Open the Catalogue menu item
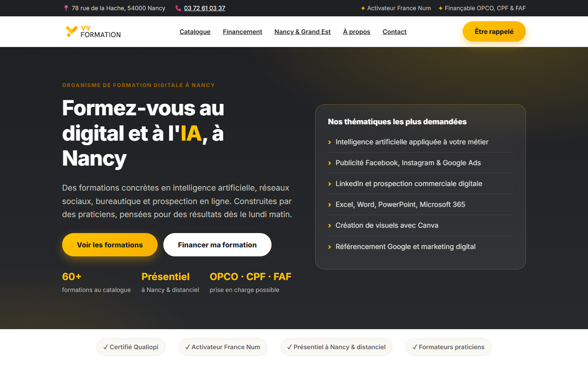 [x=195, y=31]
